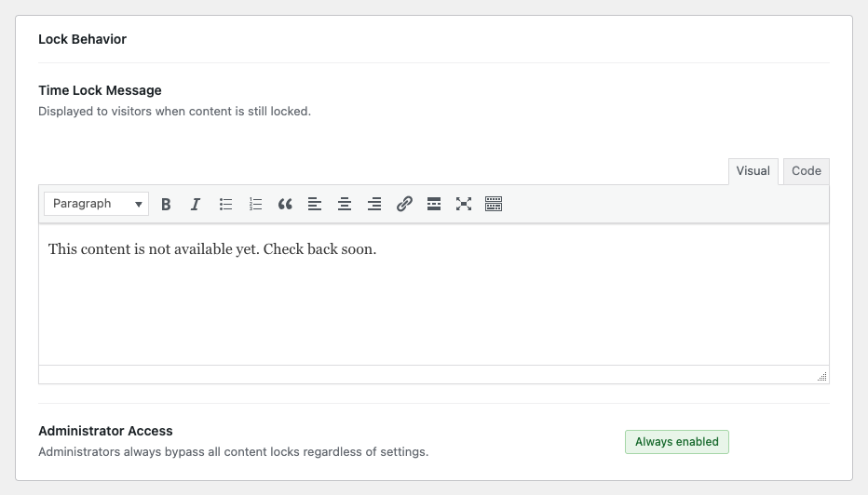Insert a numbered list
Viewport: 868px width, 495px height.
255,204
